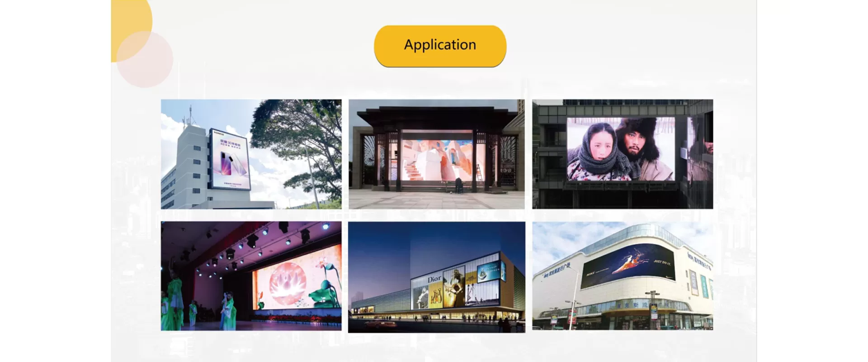This screenshot has width=868, height=362.
Task: Open the Honor phone billboard photo
Action: (251, 154)
